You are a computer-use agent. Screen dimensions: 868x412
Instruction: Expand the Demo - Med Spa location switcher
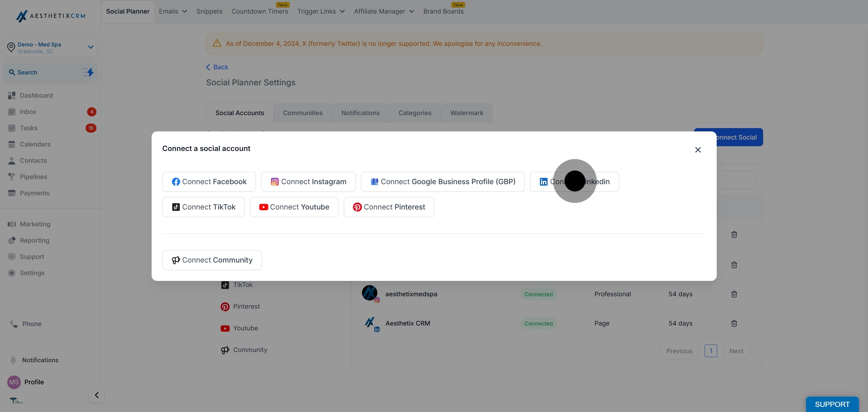click(51, 48)
